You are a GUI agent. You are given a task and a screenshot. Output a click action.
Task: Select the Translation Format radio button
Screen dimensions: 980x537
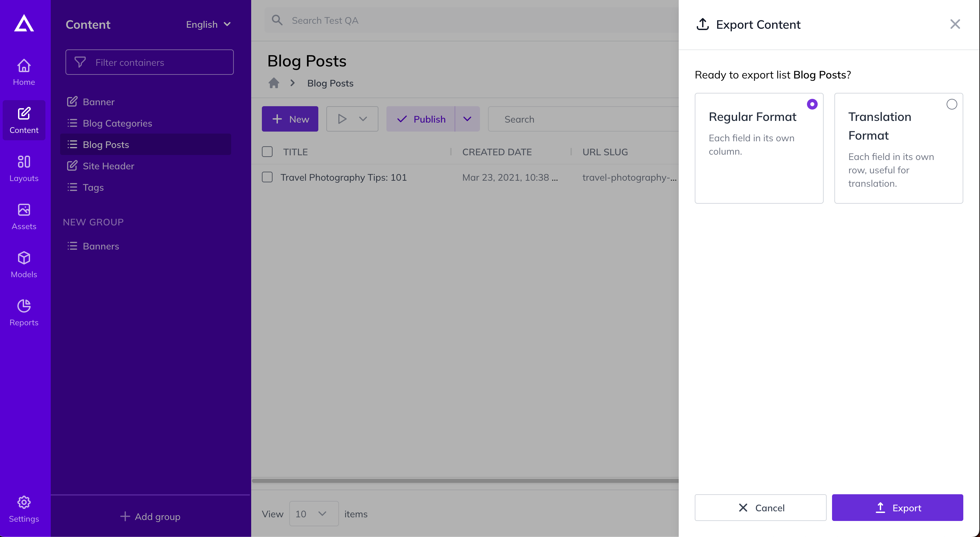click(x=952, y=104)
